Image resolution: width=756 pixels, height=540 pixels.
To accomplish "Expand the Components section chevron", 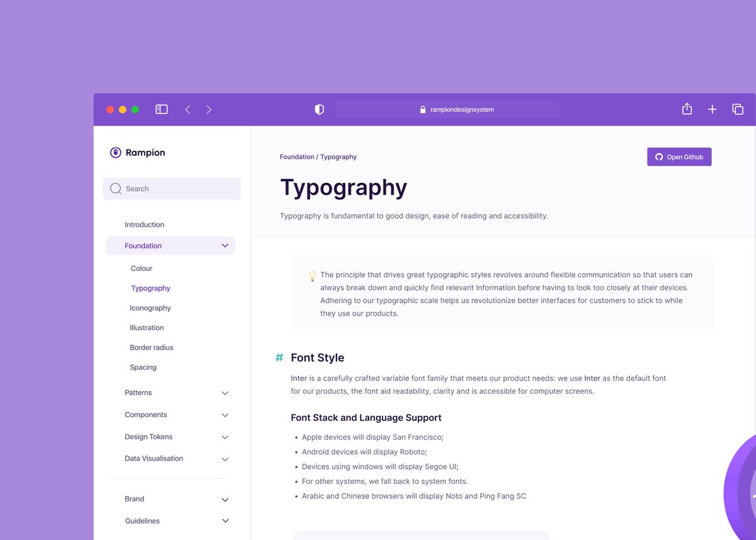I will (225, 415).
